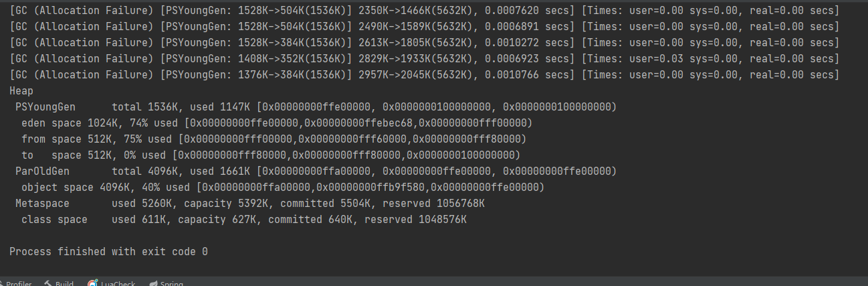Click the eden space 1024K line

click(x=276, y=123)
